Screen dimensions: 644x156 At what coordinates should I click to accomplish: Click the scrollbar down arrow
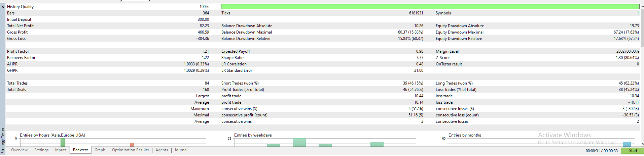coord(642,144)
